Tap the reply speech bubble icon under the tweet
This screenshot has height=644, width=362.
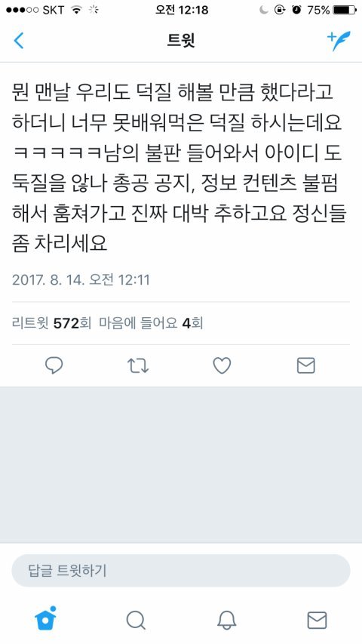[x=54, y=365]
